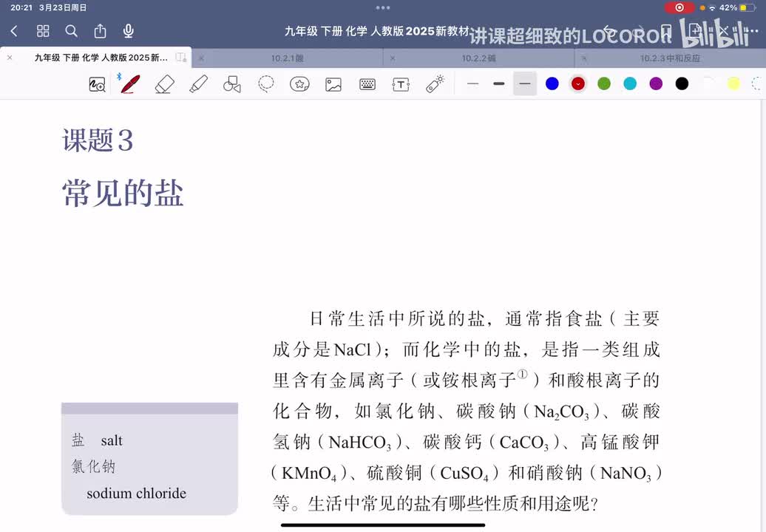This screenshot has width=766, height=532.
Task: Select the Eraser tool
Action: pos(165,84)
